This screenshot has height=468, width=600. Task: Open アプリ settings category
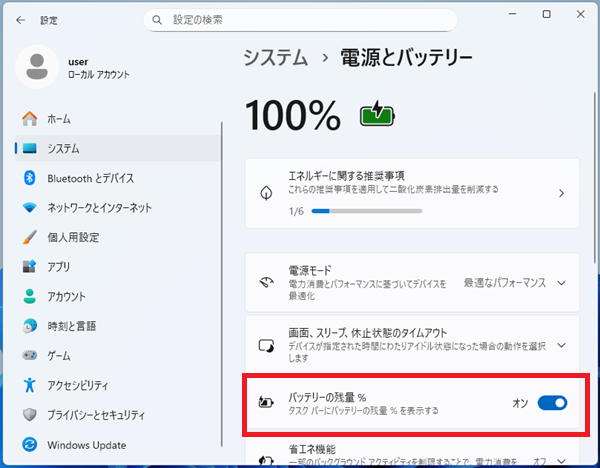58,267
